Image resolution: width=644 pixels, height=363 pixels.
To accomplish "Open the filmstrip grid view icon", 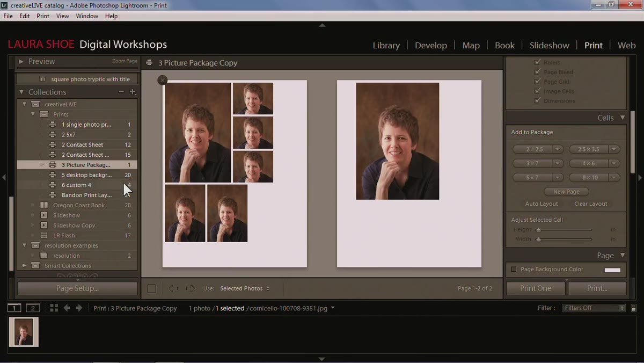I will 54,308.
